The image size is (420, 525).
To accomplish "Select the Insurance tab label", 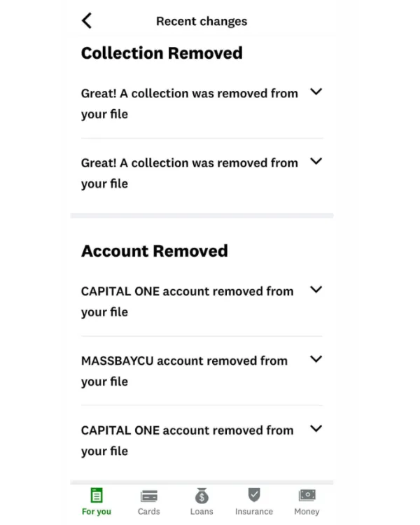I will [254, 512].
